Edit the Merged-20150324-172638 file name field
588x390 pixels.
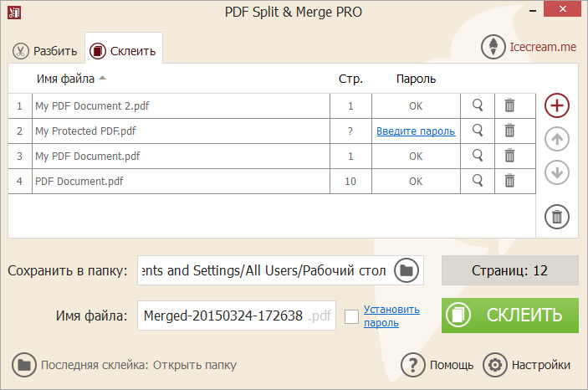[x=237, y=316]
